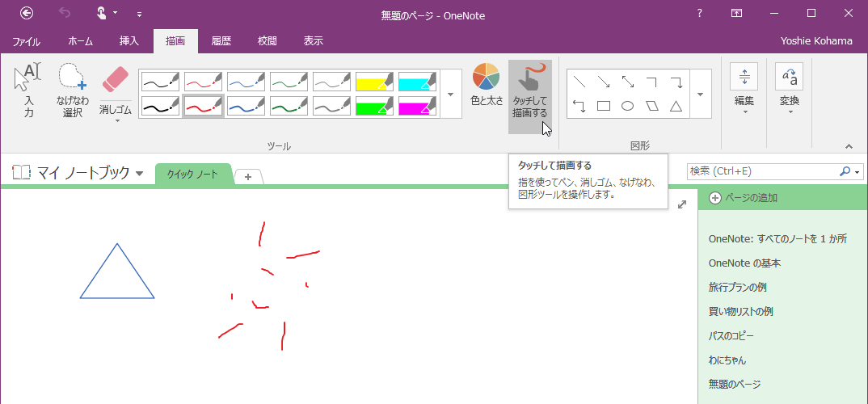Viewport: 868px width, 404px height.
Task: Select the triangle shape in gallery
Action: (676, 106)
